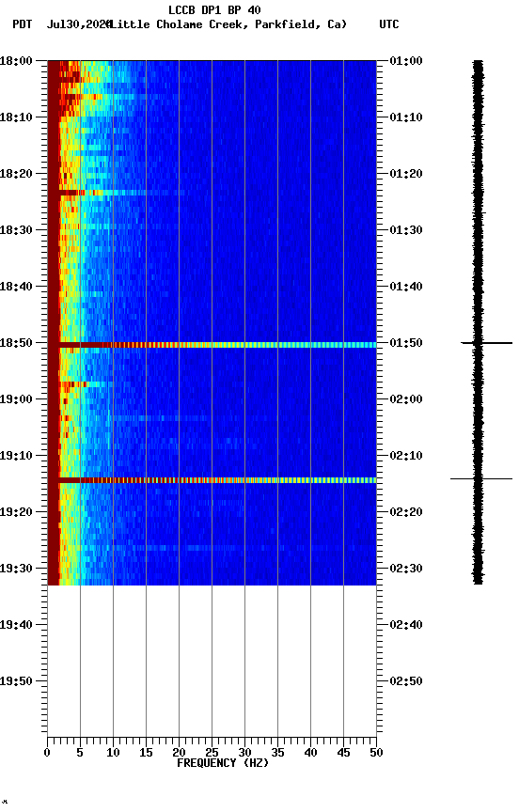Click the 19:40 PDT time label
Image resolution: width=519 pixels, height=812 pixels.
(16, 625)
